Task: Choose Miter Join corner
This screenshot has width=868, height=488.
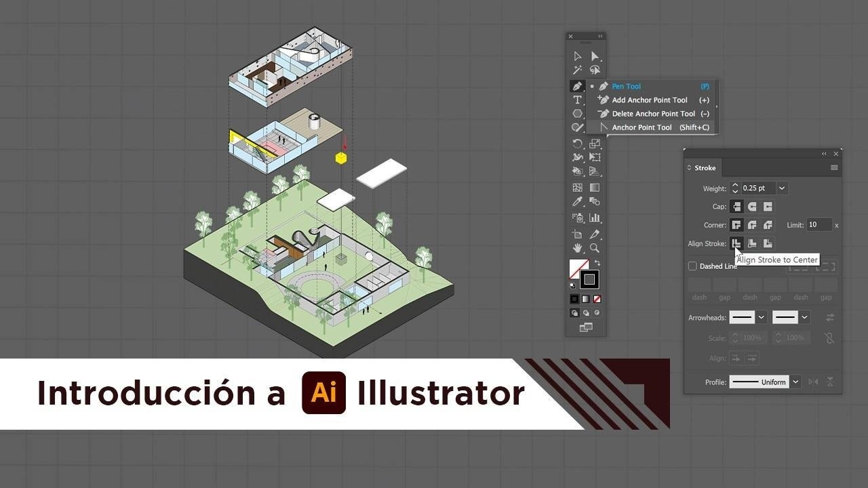Action: point(736,225)
